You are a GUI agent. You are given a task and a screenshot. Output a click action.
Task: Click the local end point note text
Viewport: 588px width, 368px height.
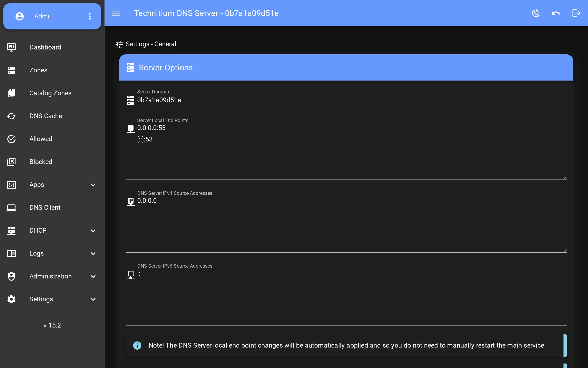point(347,345)
